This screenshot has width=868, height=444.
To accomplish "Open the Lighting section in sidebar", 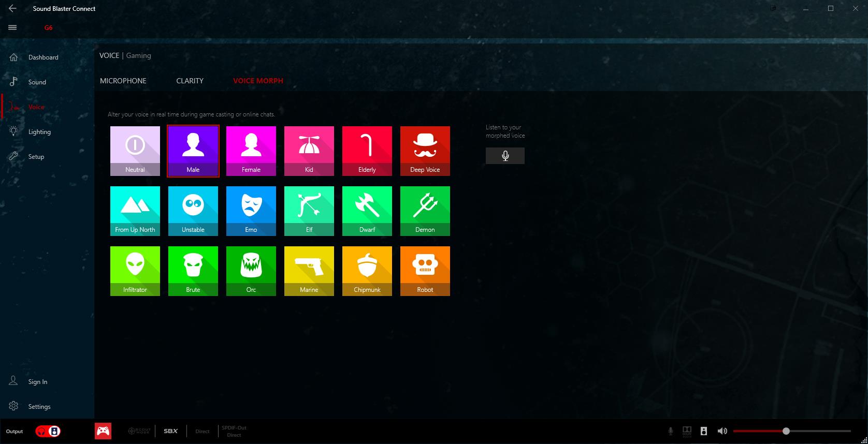I will coord(39,132).
